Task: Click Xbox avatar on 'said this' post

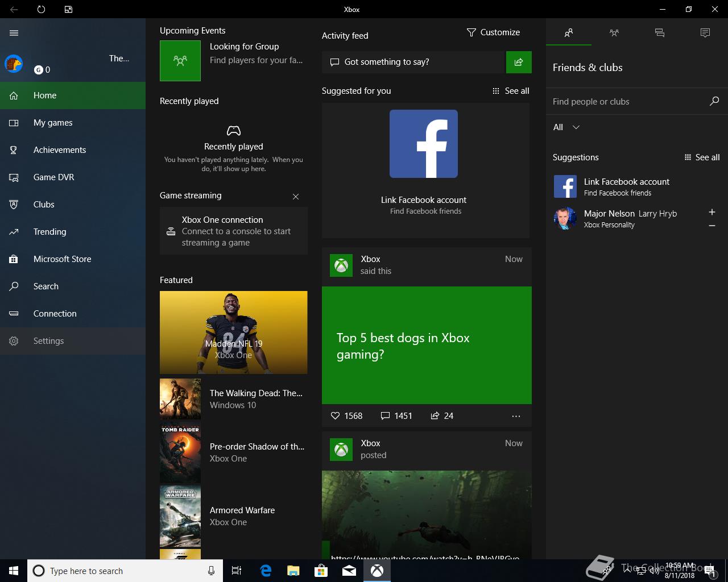Action: pos(341,265)
